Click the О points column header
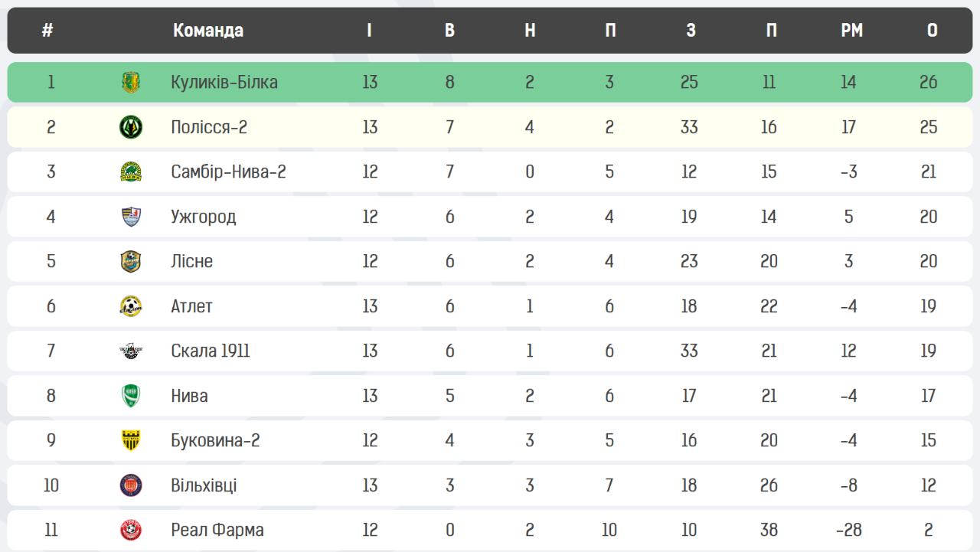 point(932,31)
